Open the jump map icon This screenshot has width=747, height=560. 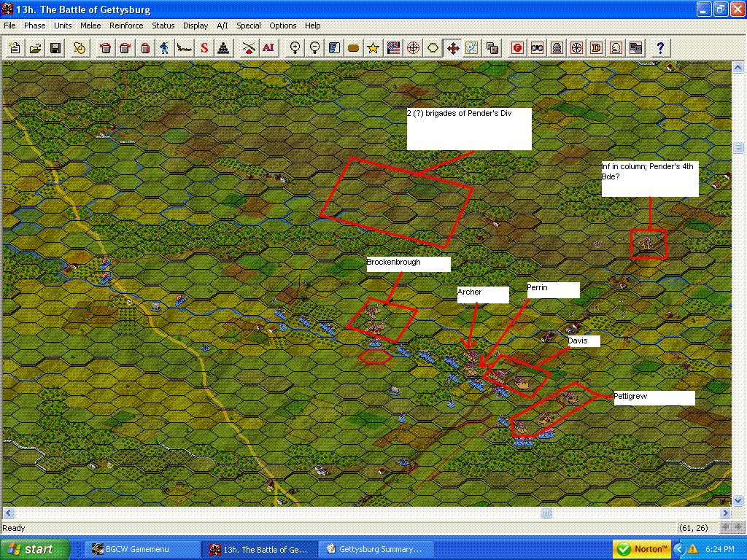(472, 47)
